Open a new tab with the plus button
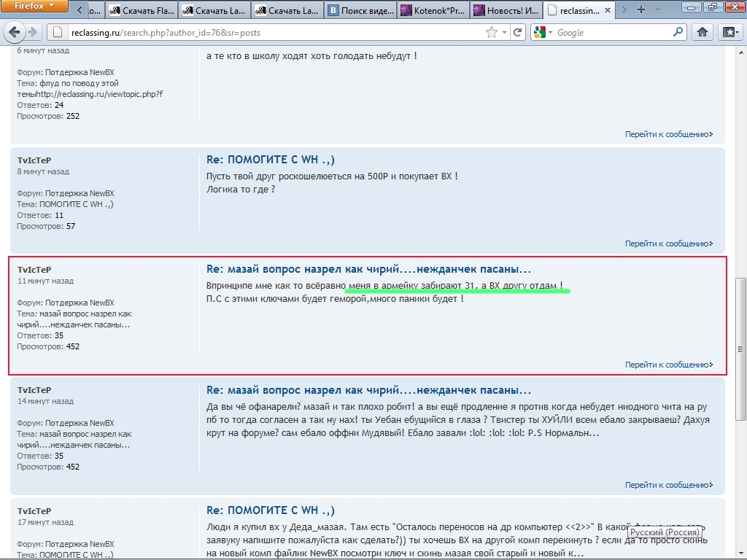Viewport: 747px width, 560px height. pos(641,10)
